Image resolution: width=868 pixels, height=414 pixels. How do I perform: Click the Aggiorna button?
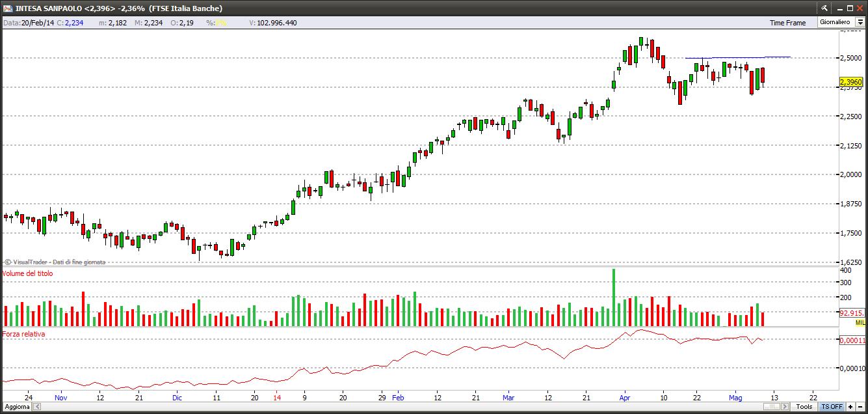[x=16, y=406]
